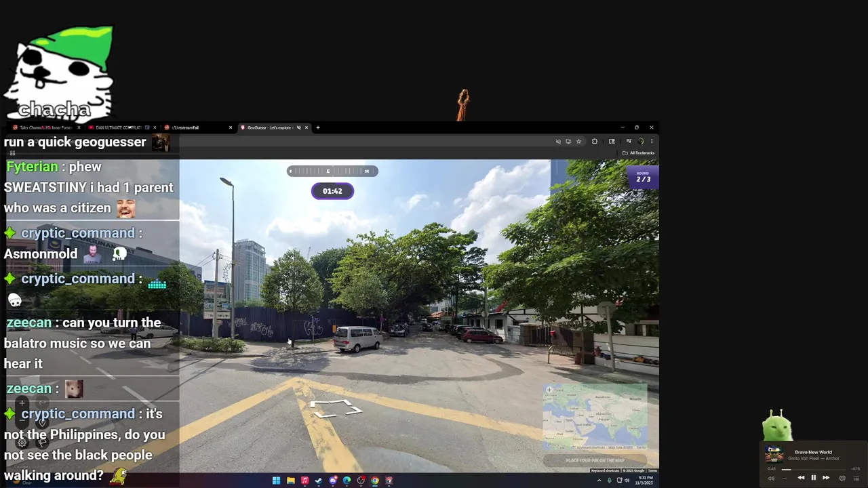Open Chrome three-dot menu
This screenshot has height=488, width=868.
click(652, 142)
